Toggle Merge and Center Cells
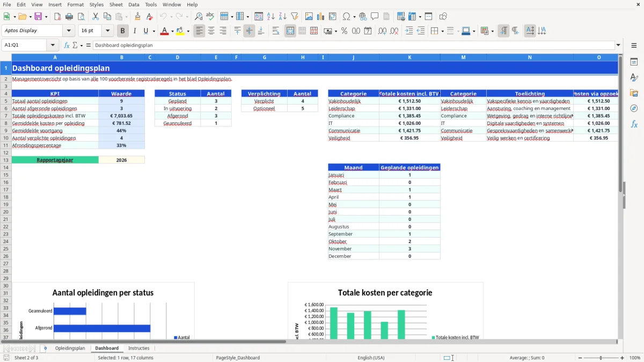644x362 pixels. tap(290, 31)
